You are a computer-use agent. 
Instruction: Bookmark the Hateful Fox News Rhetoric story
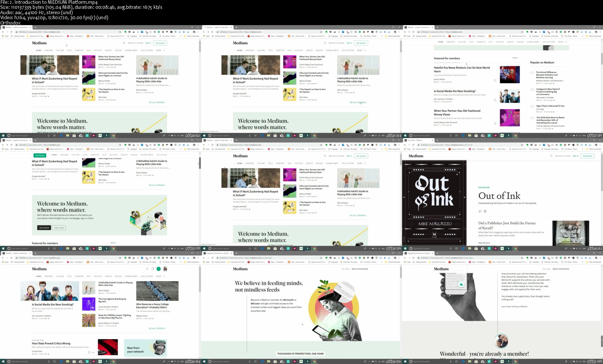pyautogui.click(x=495, y=81)
